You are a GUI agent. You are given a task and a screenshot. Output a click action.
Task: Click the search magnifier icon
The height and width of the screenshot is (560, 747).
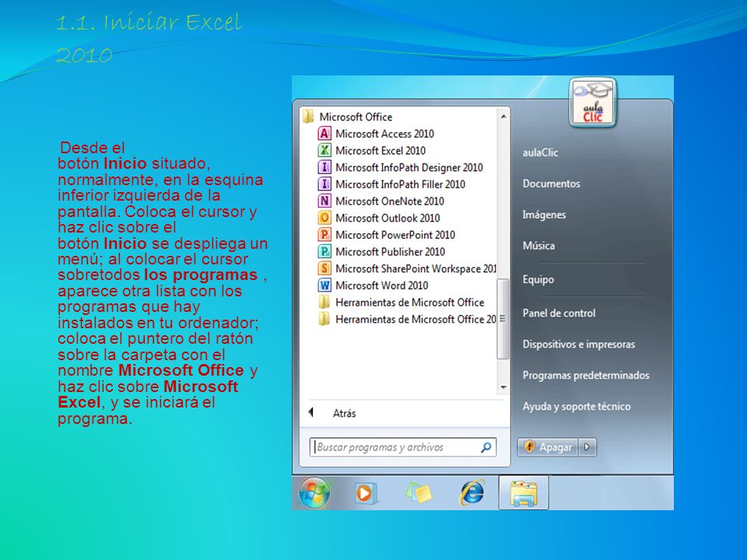(x=486, y=447)
